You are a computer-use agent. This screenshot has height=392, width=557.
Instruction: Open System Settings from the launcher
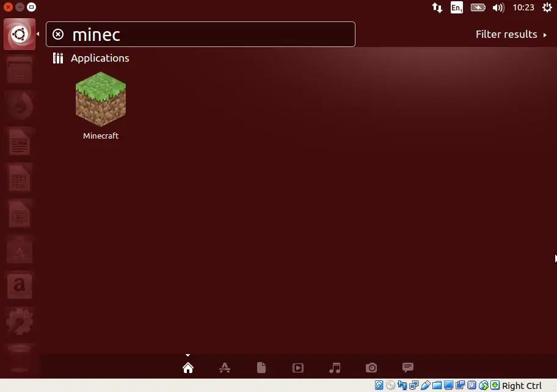click(20, 322)
